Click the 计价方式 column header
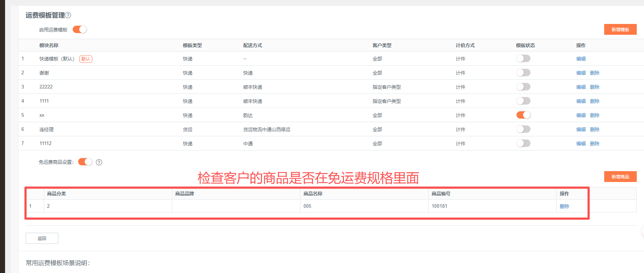The width and height of the screenshot is (644, 273). pyautogui.click(x=465, y=45)
